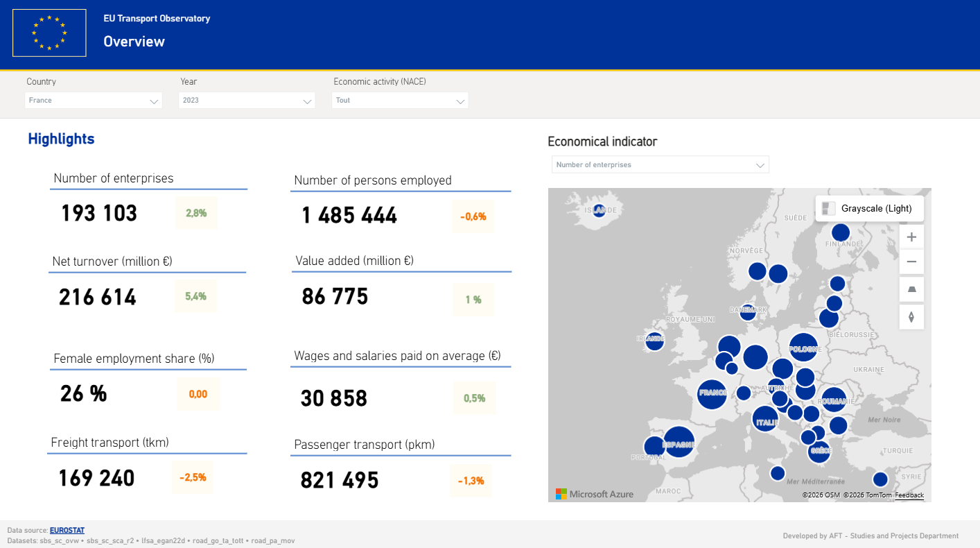Click the Microsoft Azure logo on map
The height and width of the screenshot is (548, 980).
pos(595,494)
